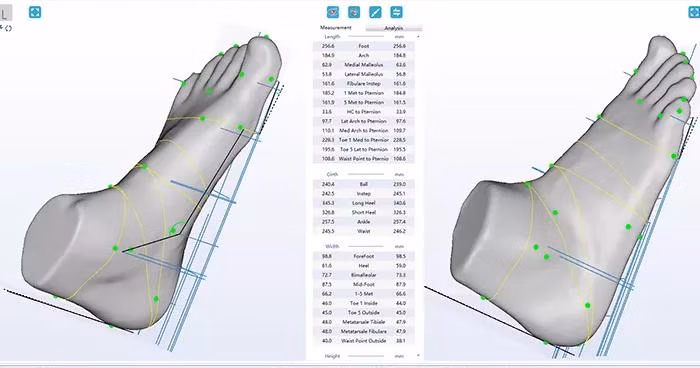Select the Med Arch to Pternion row

coord(363,130)
